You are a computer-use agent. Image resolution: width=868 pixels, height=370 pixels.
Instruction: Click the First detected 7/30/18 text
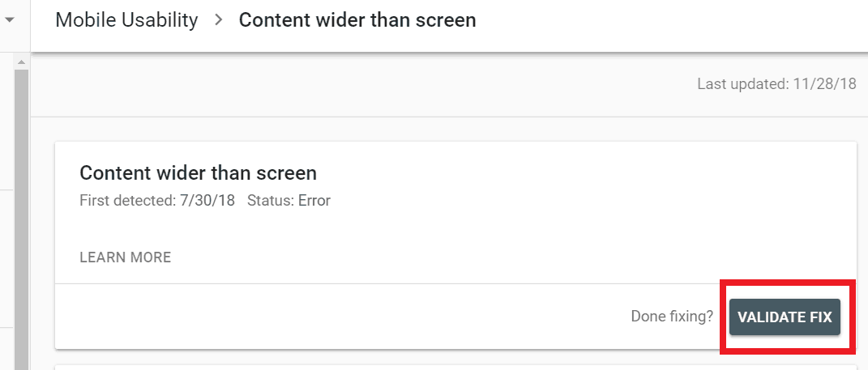point(157,200)
